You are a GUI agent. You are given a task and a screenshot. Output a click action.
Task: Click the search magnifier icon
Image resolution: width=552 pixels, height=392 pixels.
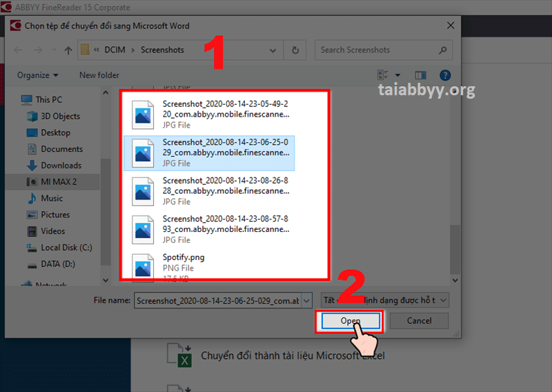tap(443, 50)
